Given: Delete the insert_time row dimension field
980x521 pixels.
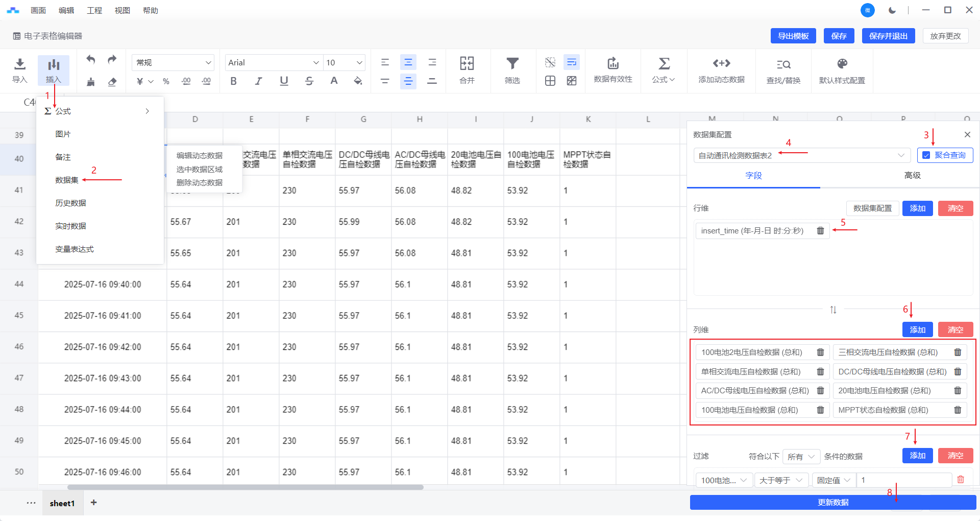Looking at the screenshot, I should (x=820, y=231).
